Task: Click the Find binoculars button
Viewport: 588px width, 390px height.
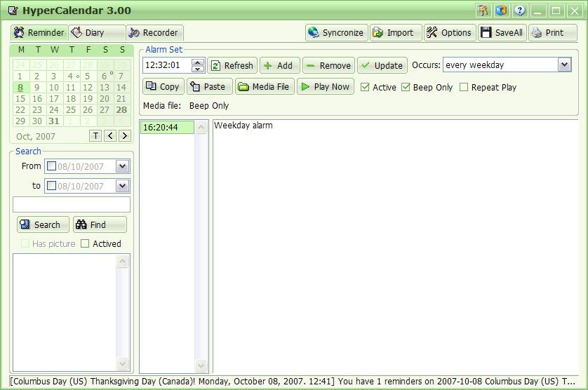Action: click(x=100, y=224)
